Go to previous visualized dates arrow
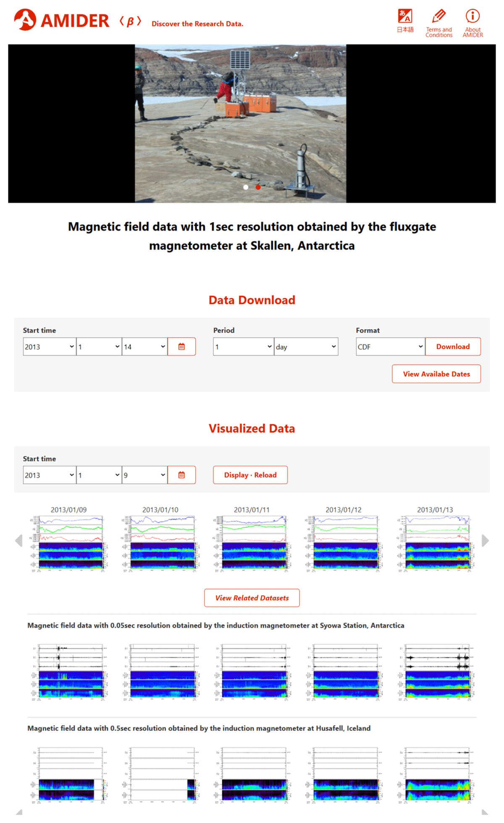This screenshot has width=504, height=823. tap(19, 541)
